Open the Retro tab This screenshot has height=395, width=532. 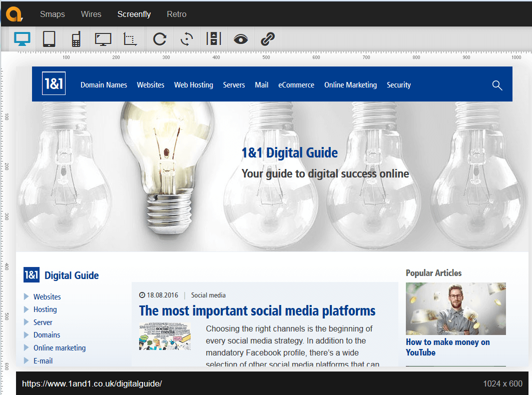click(177, 14)
